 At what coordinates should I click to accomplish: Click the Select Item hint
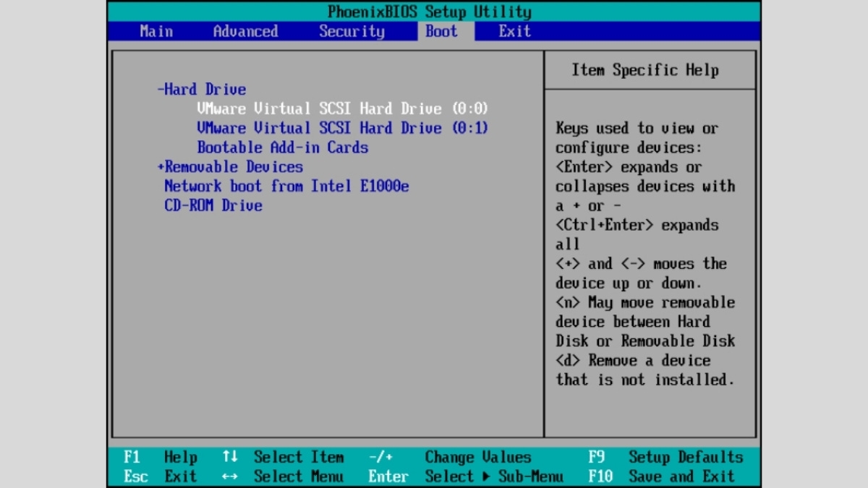tap(299, 458)
